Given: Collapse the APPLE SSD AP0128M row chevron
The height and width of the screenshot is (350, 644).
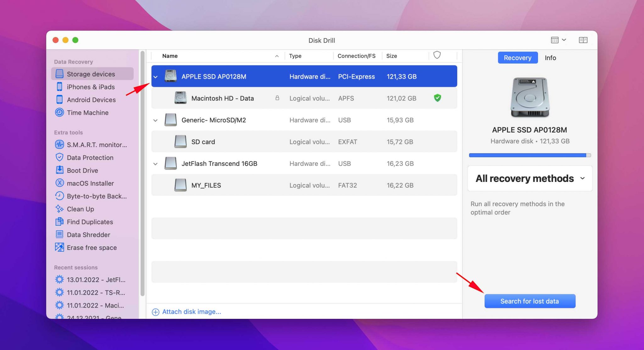Looking at the screenshot, I should tap(155, 76).
